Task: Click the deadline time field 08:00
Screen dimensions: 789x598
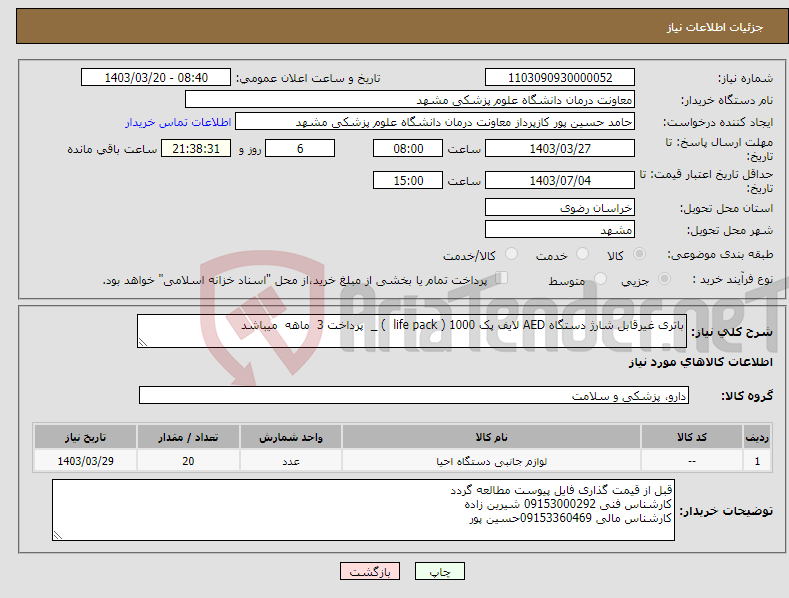Action: click(x=408, y=148)
